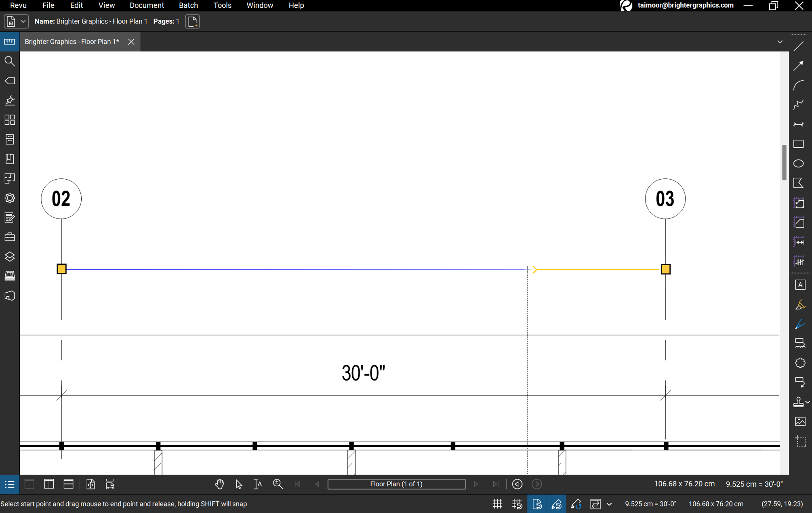Open the Batch menu

[188, 5]
